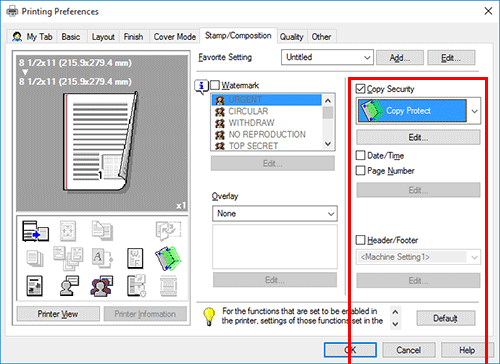Image resolution: width=500 pixels, height=364 pixels.
Task: Open the Overlay dropdown showing None
Action: coord(275,214)
